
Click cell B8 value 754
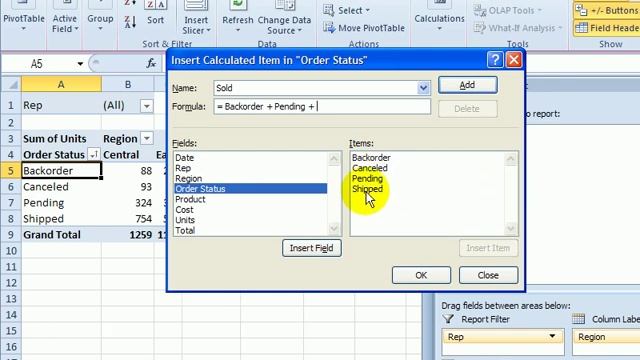point(128,219)
